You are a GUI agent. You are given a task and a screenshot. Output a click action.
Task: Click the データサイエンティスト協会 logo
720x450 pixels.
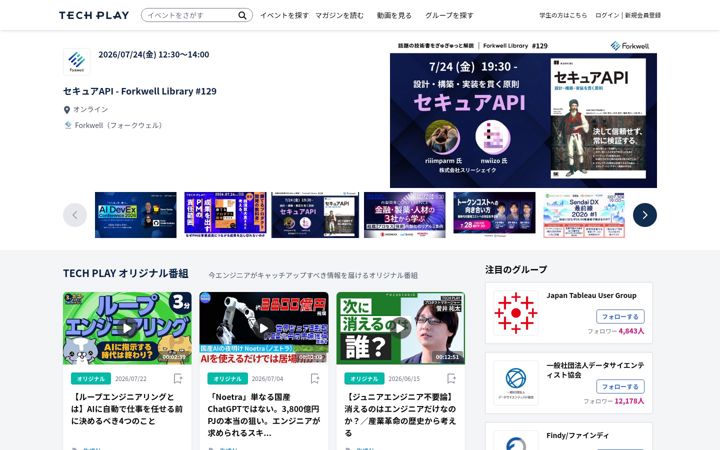coord(516,382)
